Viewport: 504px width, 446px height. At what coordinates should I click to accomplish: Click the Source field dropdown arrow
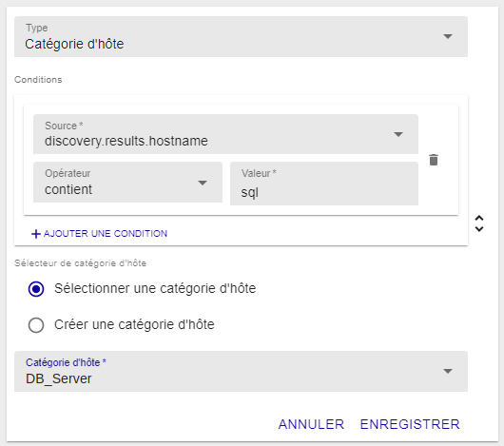398,134
